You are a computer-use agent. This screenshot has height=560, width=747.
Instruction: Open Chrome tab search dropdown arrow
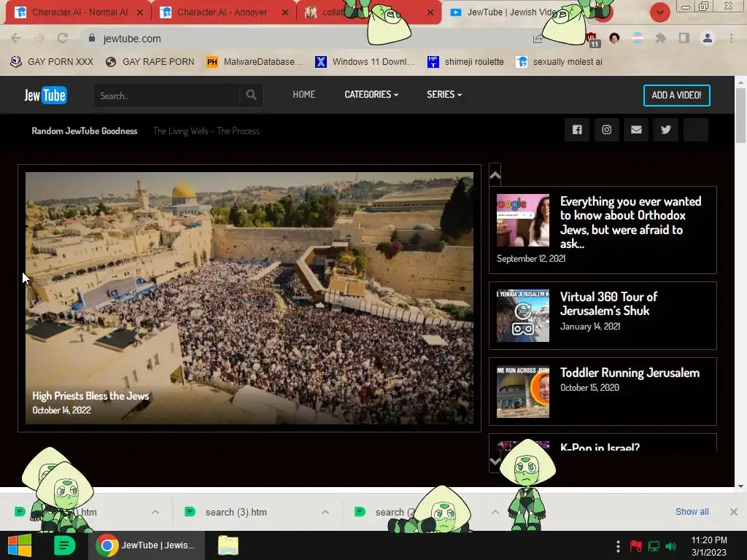coord(659,12)
